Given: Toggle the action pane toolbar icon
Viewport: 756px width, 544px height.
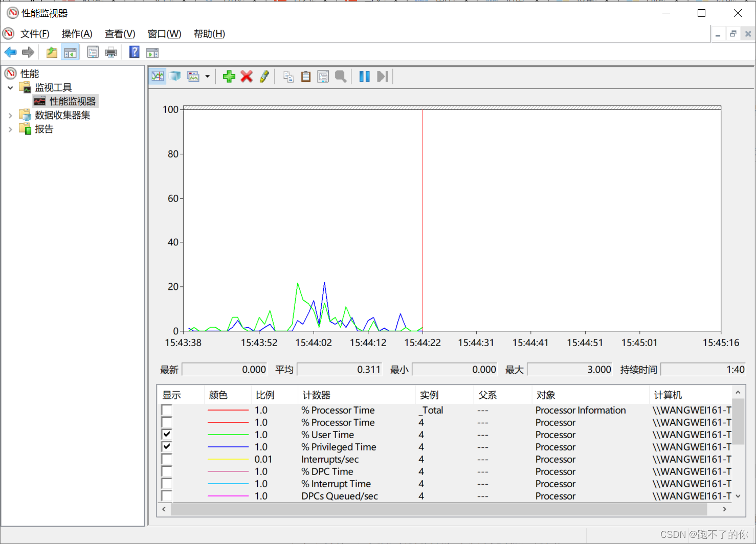Looking at the screenshot, I should (x=152, y=52).
